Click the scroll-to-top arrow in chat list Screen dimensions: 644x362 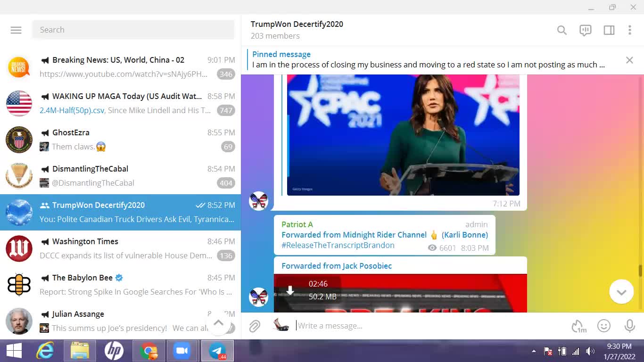pyautogui.click(x=218, y=323)
